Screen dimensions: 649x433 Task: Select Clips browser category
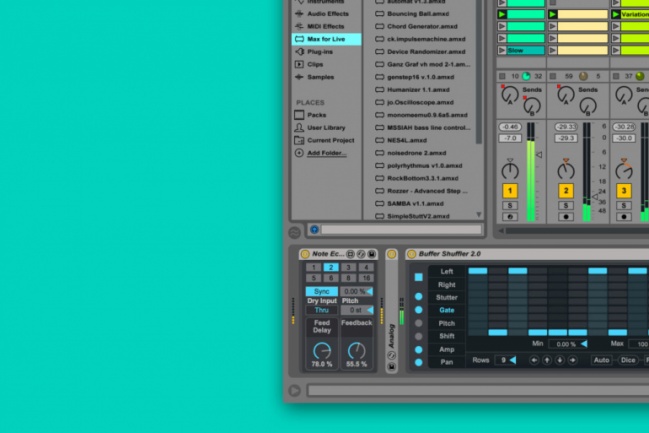click(327, 64)
